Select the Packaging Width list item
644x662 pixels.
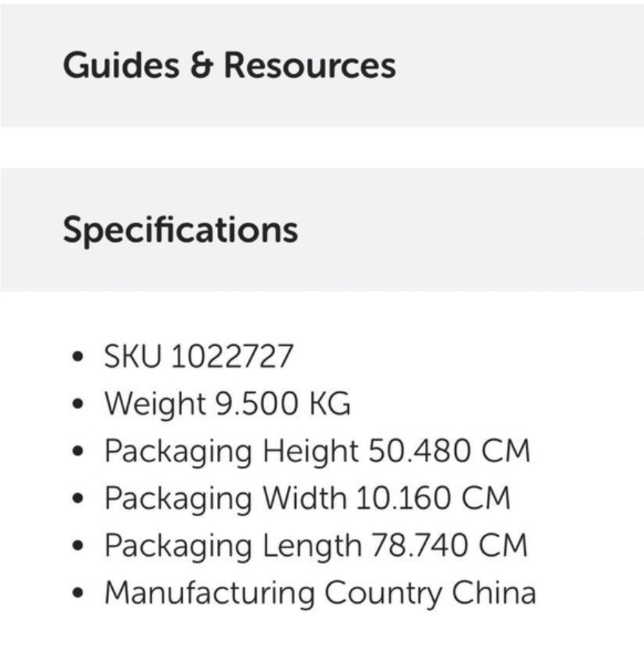[307, 498]
